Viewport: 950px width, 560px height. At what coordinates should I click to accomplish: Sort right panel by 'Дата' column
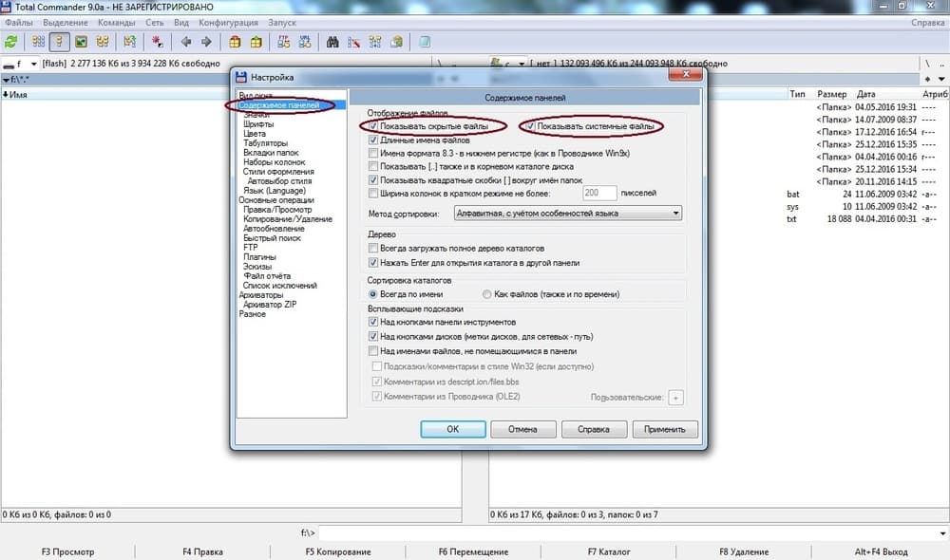tap(865, 94)
